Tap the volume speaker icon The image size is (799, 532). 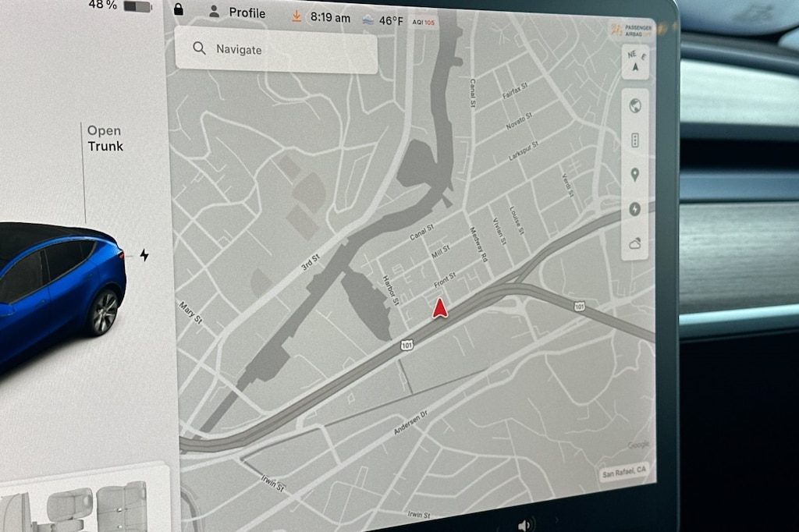pos(524,524)
